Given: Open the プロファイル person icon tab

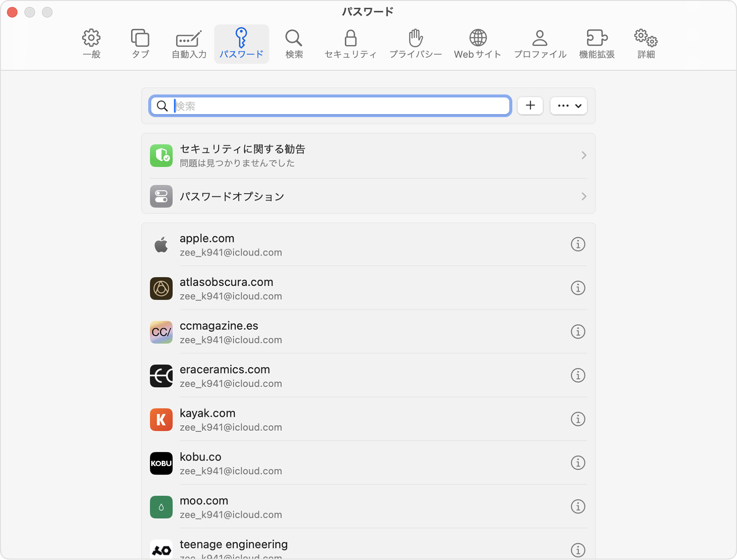Looking at the screenshot, I should pos(540,44).
